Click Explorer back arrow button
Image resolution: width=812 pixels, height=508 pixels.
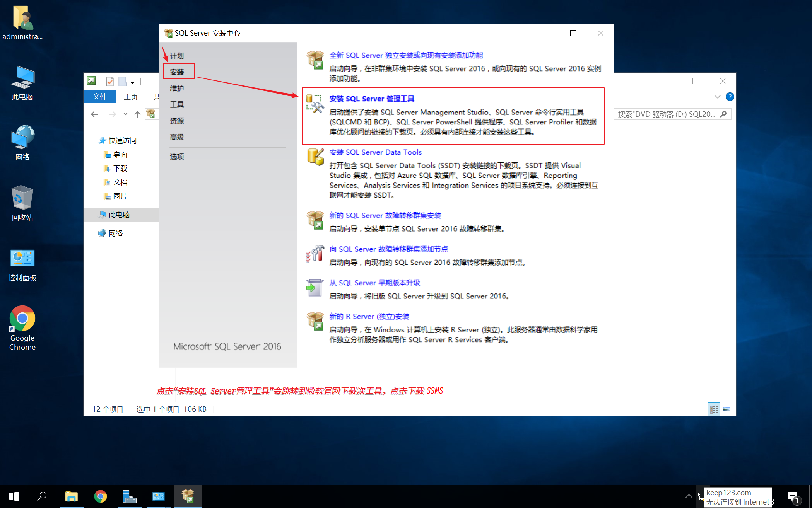click(x=95, y=114)
